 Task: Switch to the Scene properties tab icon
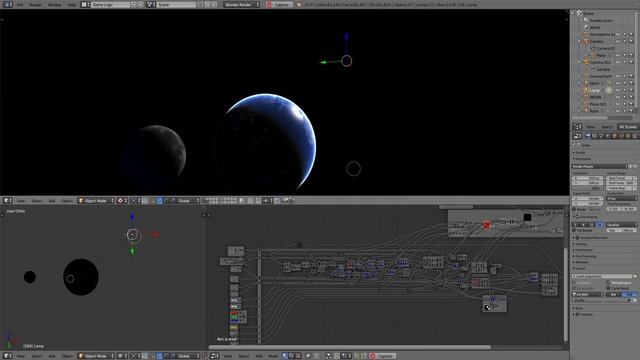click(x=601, y=136)
